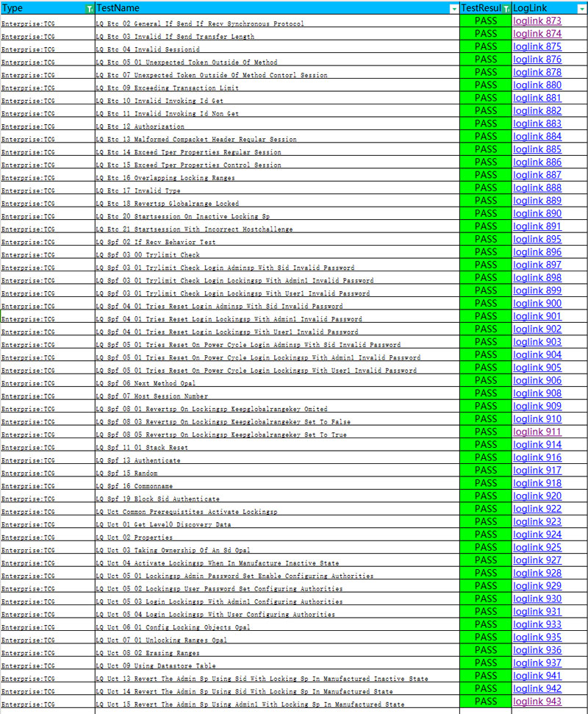Open the Type column filter dropdown

[x=90, y=9]
